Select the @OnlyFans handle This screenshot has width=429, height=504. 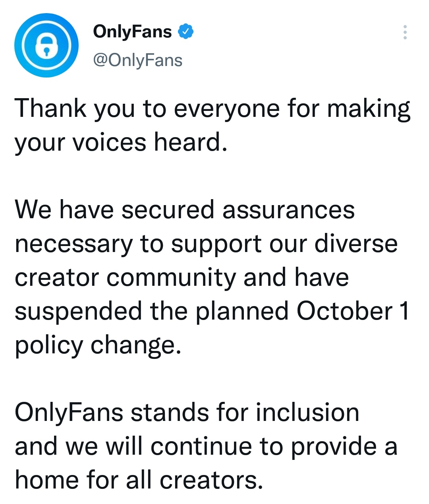138,60
